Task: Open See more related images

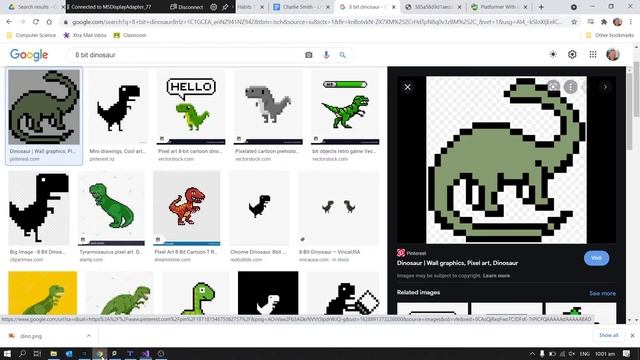Action: (602, 293)
